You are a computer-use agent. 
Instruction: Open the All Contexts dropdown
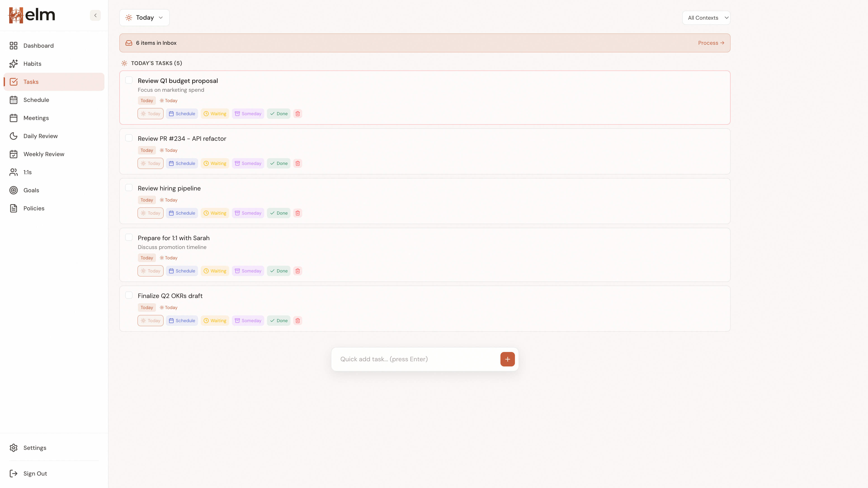click(x=706, y=18)
